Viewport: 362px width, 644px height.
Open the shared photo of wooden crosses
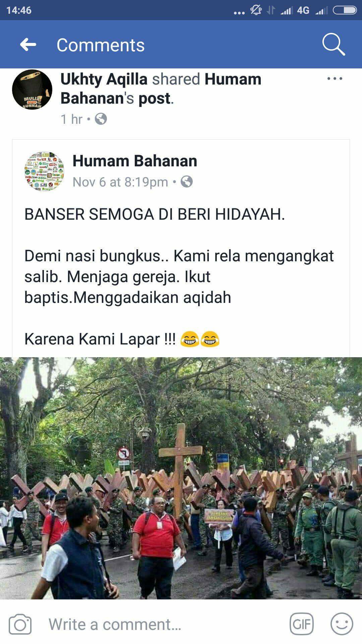click(181, 478)
